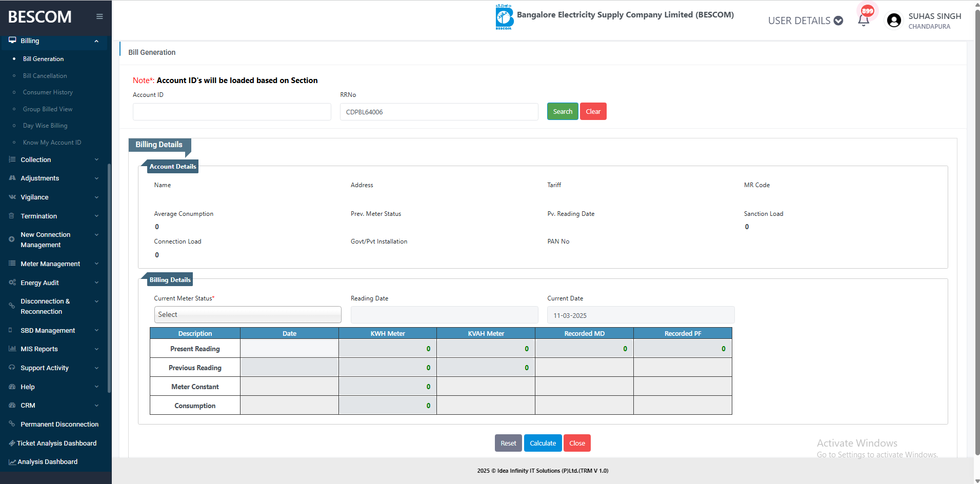The image size is (980, 484).
Task: Open Know My Account ID item
Action: (52, 143)
